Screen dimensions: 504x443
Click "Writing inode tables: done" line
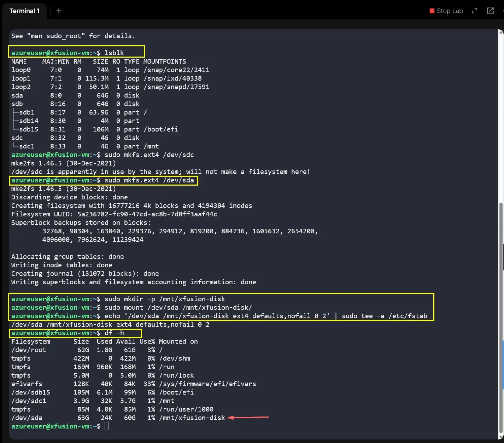click(x=62, y=265)
